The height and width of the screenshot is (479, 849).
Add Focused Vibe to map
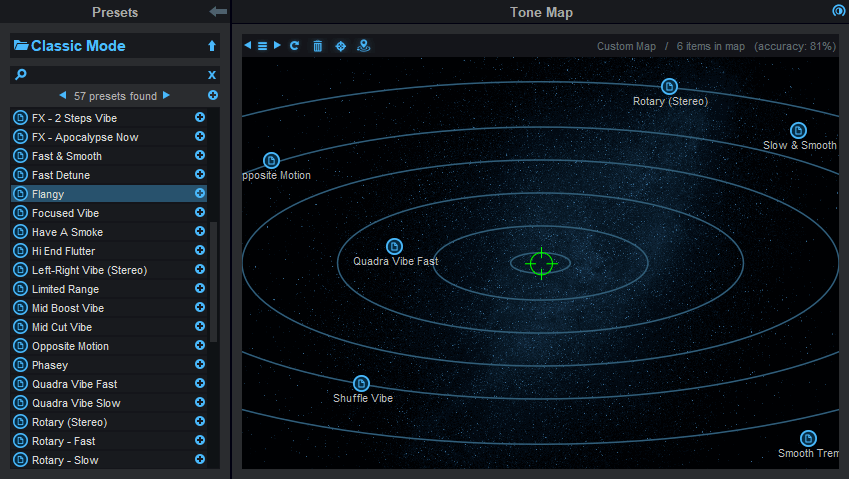[x=200, y=212]
